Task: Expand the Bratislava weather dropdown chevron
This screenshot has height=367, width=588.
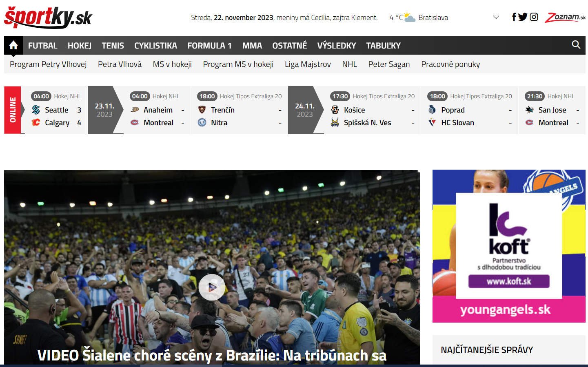Action: pyautogui.click(x=496, y=17)
